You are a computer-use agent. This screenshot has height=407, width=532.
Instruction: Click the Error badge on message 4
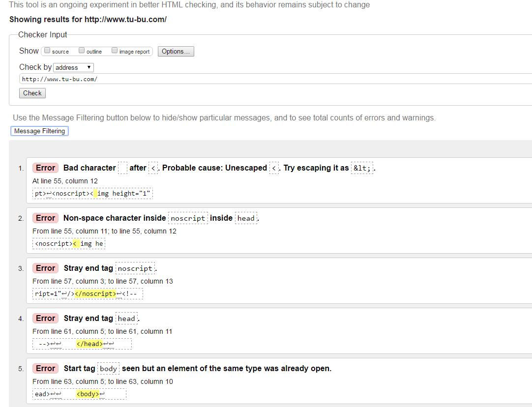pyautogui.click(x=45, y=319)
